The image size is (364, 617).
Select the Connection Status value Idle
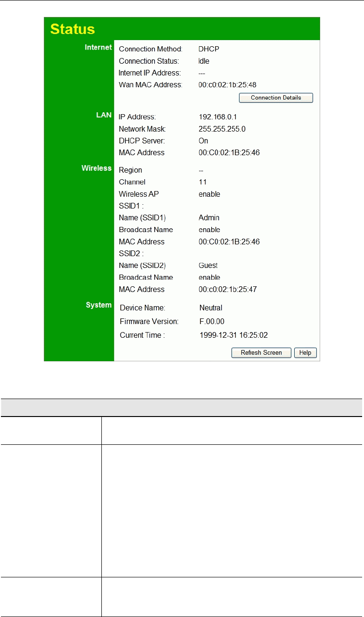tap(204, 61)
